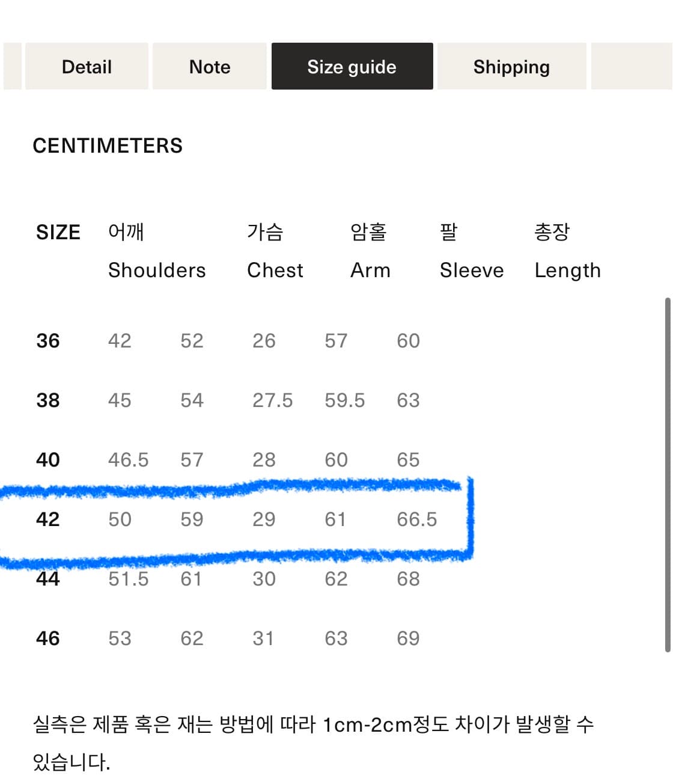Screen dimensions: 676x784
Task: Select size 40 in the size chart
Action: click(x=47, y=459)
